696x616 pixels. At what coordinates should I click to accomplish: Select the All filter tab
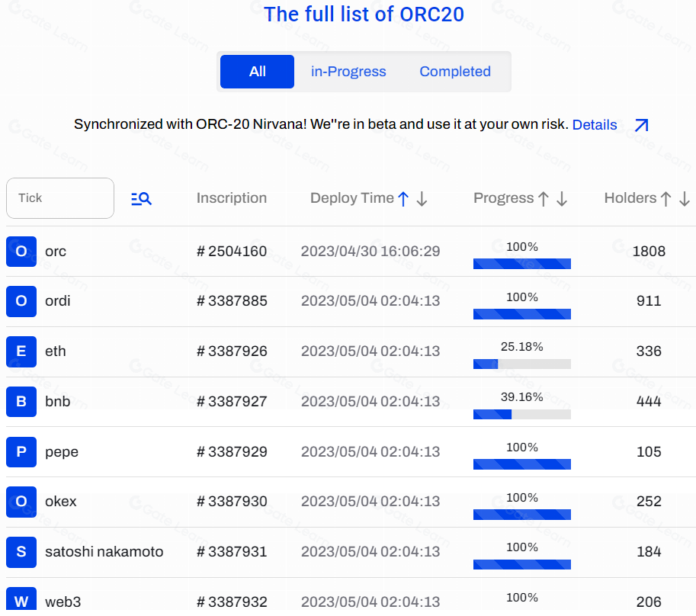click(x=257, y=72)
